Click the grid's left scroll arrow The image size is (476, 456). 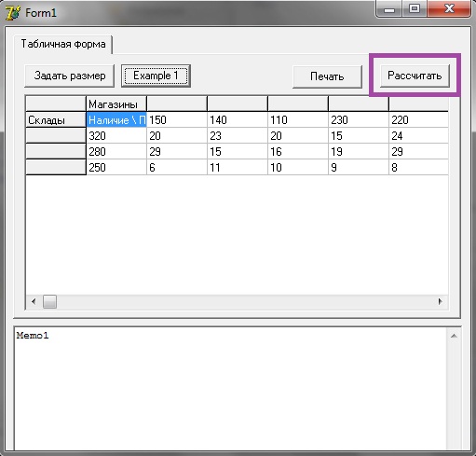34,301
